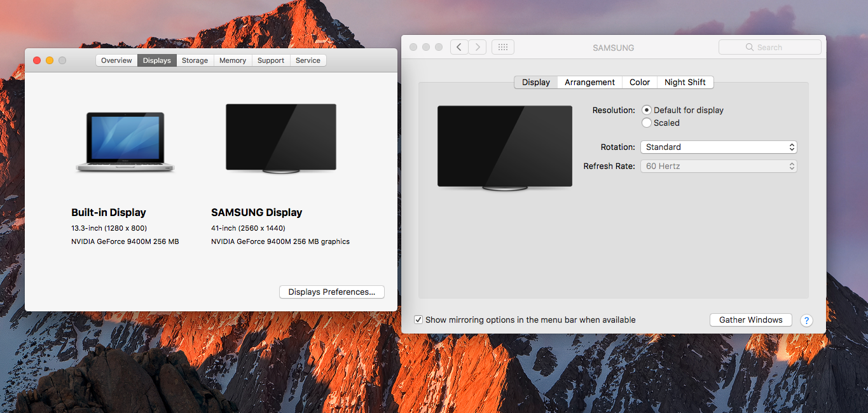Image resolution: width=868 pixels, height=413 pixels.
Task: Open the Night Shift tab
Action: 685,82
